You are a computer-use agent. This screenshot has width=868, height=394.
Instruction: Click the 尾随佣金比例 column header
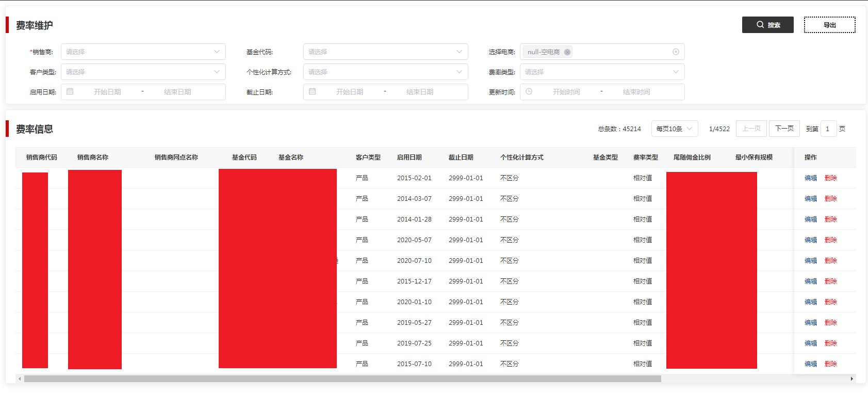(x=692, y=157)
